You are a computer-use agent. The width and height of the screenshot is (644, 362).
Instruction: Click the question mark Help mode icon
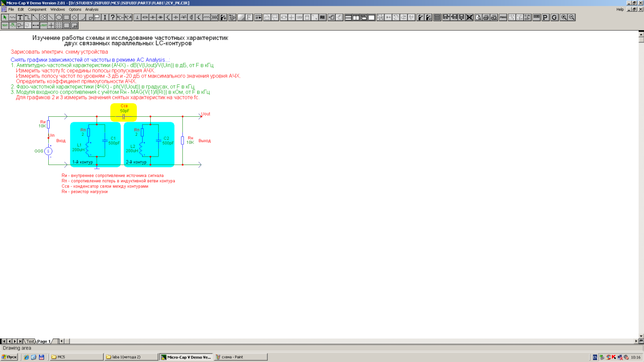tap(112, 18)
